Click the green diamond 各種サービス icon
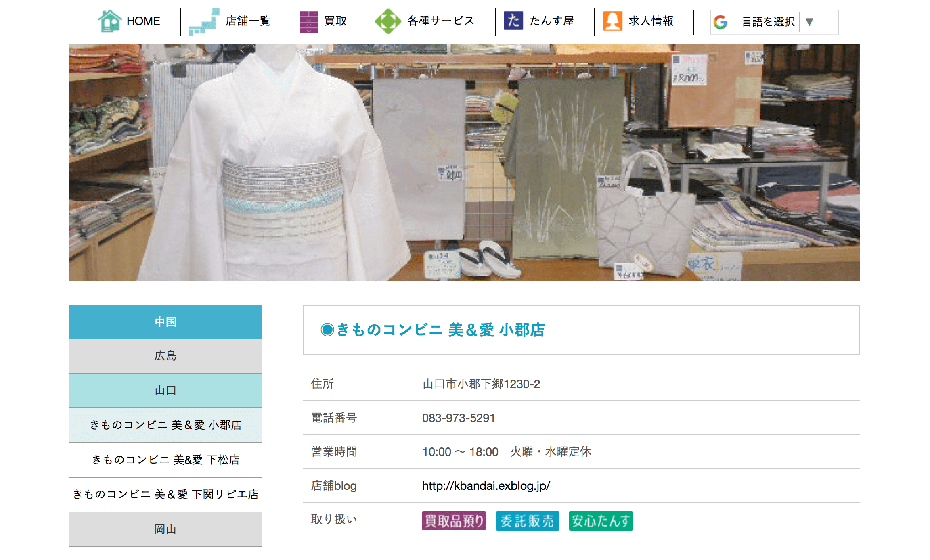Screen dimensions: 930x560 click(x=388, y=21)
